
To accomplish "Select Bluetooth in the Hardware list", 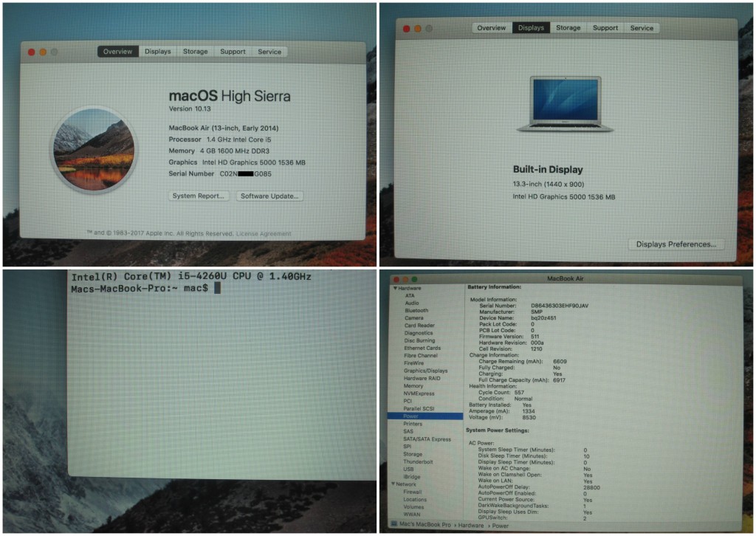I will tap(416, 310).
